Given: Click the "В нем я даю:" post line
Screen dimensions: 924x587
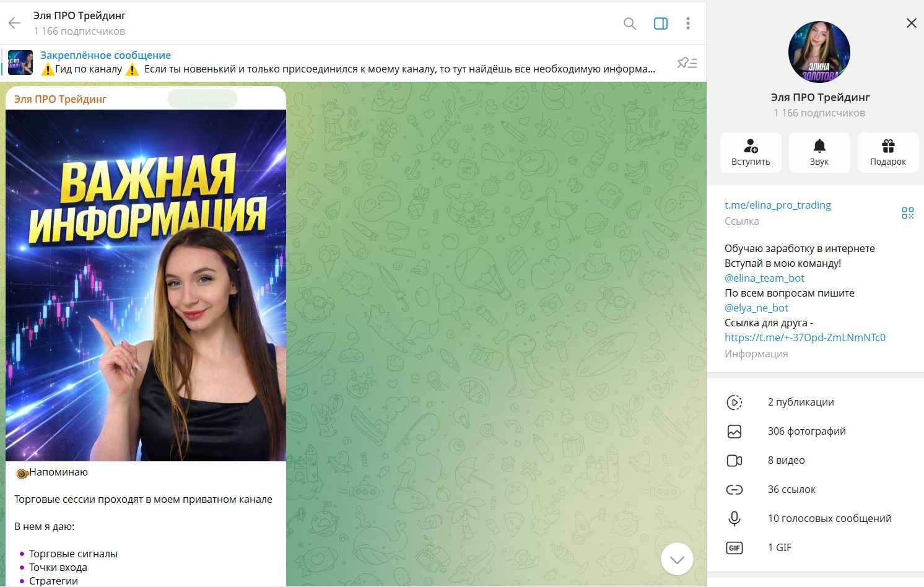Looking at the screenshot, I should pos(44,526).
